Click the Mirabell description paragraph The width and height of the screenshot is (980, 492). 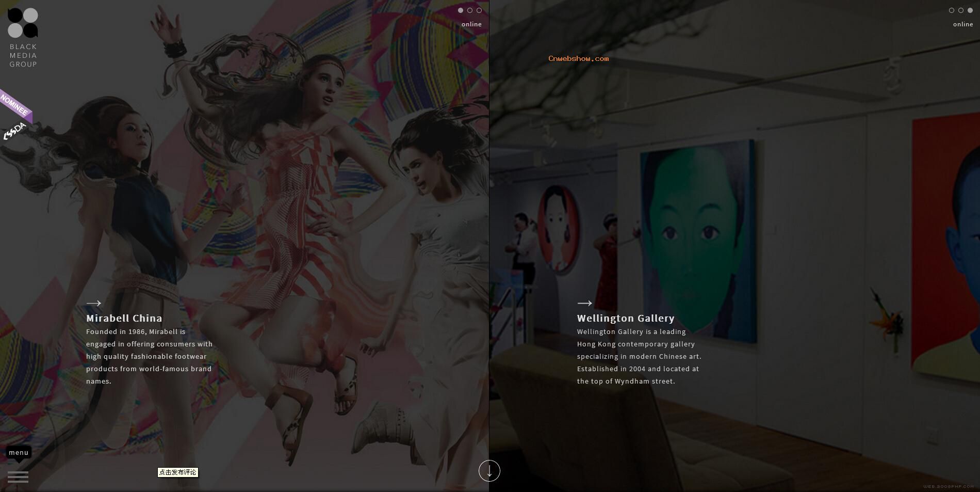150,356
